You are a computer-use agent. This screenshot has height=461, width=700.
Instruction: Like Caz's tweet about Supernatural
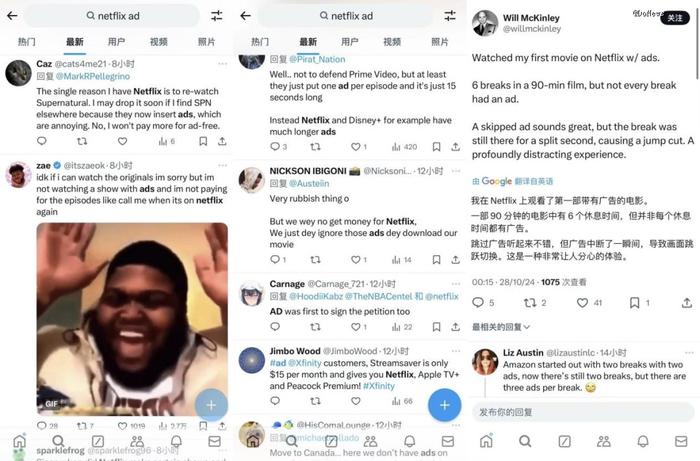point(122,141)
